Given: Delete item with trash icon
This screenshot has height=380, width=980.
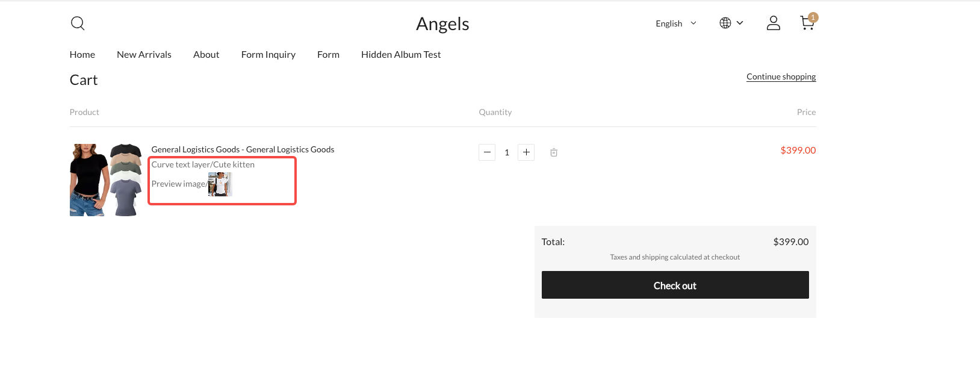Looking at the screenshot, I should click(x=554, y=152).
